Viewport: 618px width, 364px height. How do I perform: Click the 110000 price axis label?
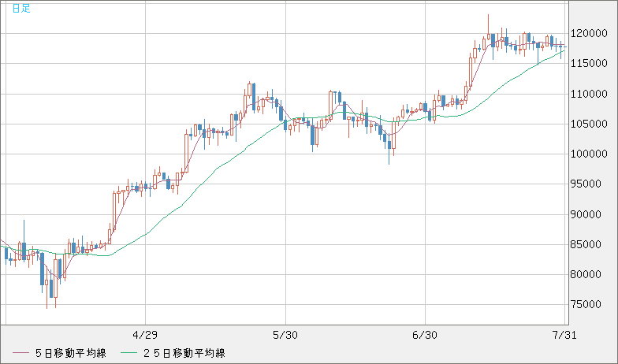[x=589, y=94]
